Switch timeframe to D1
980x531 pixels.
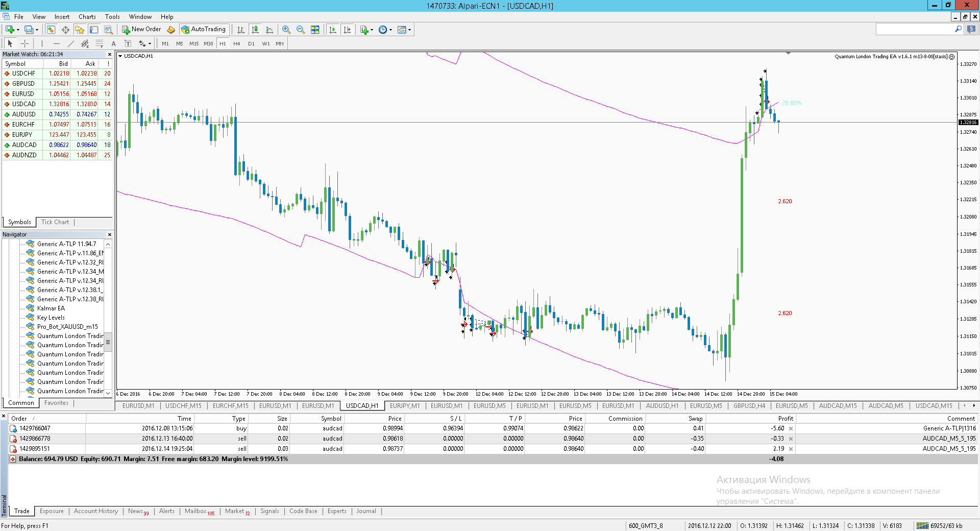251,44
